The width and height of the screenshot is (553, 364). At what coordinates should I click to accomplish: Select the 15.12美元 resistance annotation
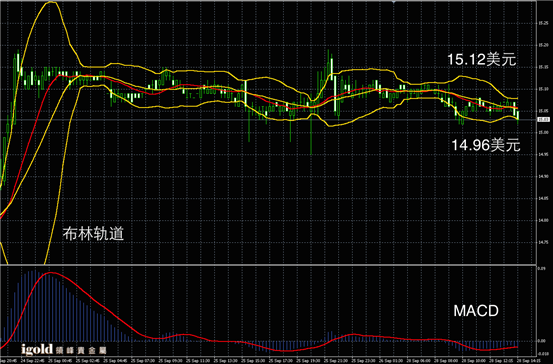(482, 60)
